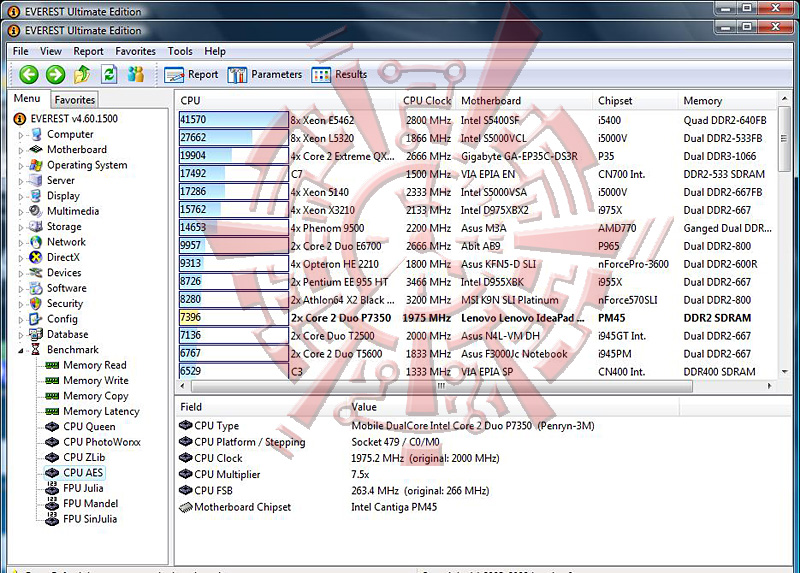
Task: Expand the Network tree node
Action: point(21,243)
